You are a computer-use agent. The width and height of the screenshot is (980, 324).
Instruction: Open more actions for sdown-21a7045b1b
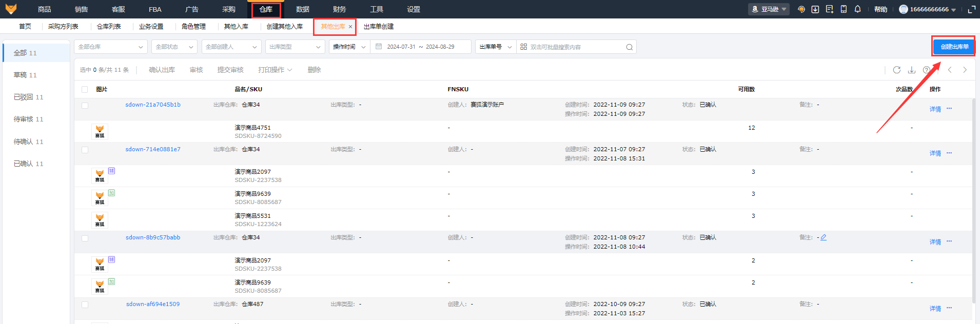coord(949,108)
